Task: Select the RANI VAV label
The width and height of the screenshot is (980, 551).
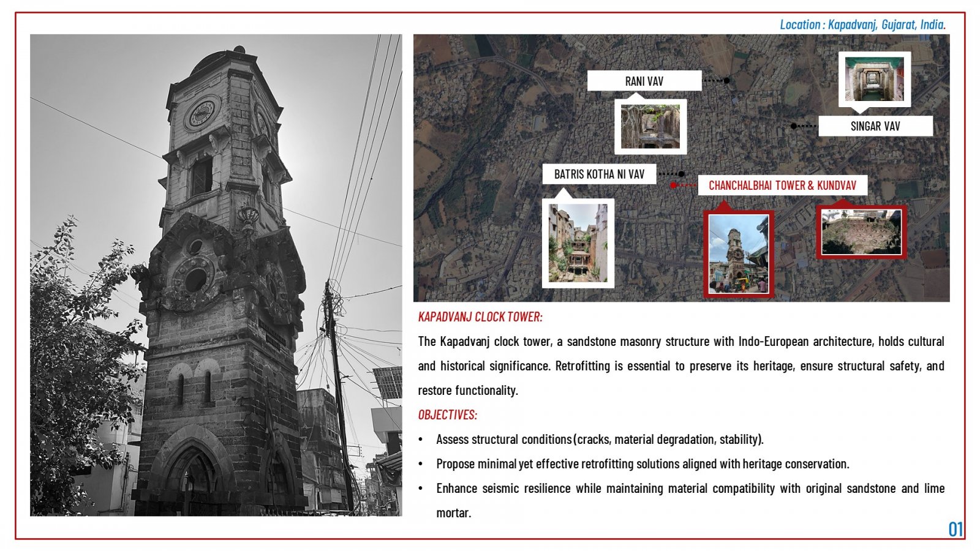Action: pos(644,81)
